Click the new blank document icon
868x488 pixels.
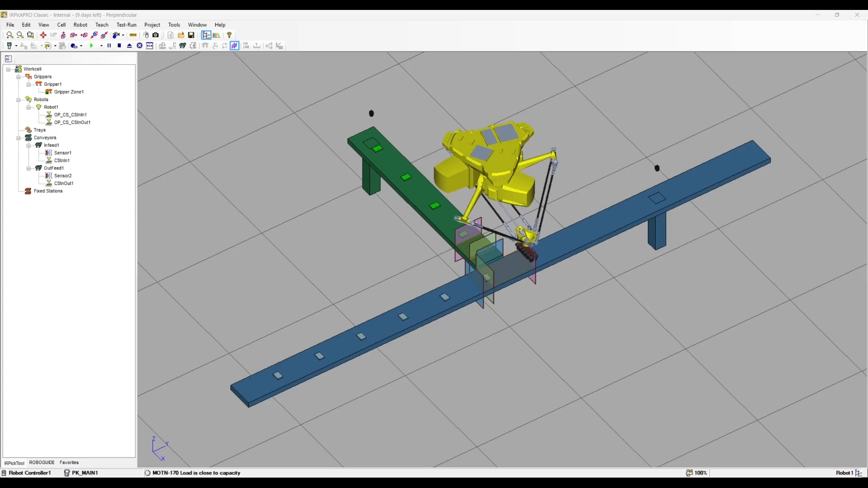pyautogui.click(x=170, y=35)
